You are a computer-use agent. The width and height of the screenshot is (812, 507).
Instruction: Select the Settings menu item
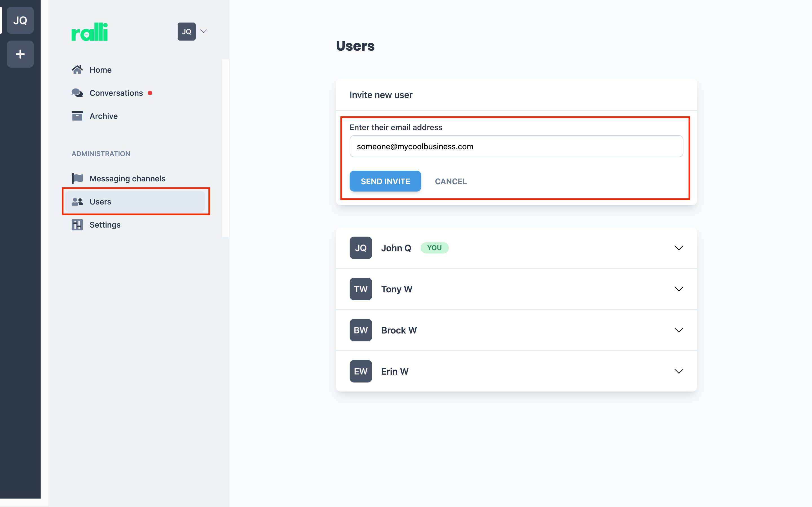(105, 224)
